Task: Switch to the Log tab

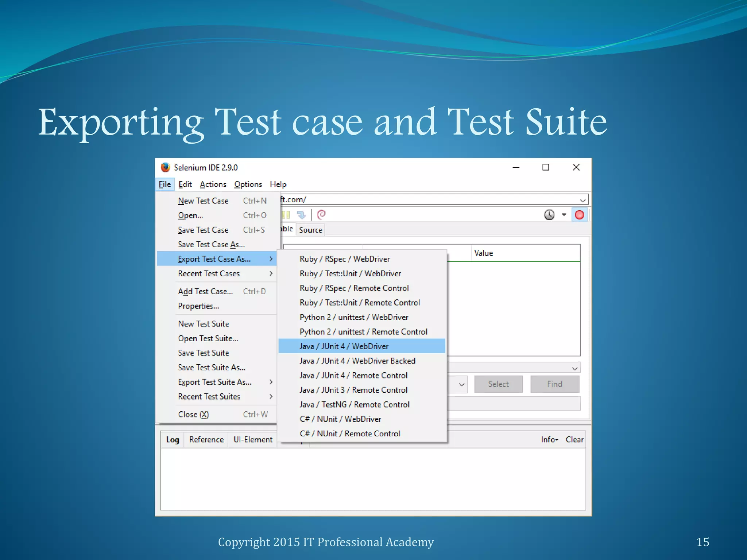Action: point(173,440)
